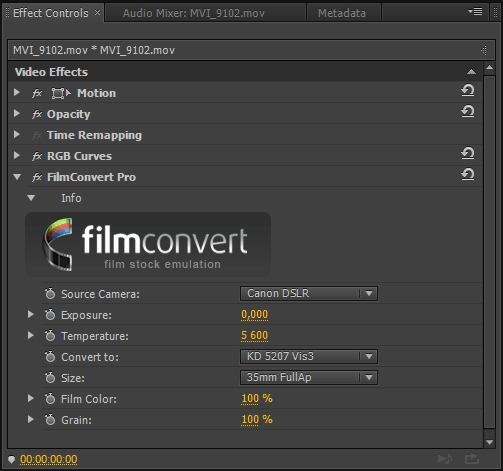Image resolution: width=503 pixels, height=471 pixels.
Task: Expand the Time Remapping effect
Action: pos(17,134)
